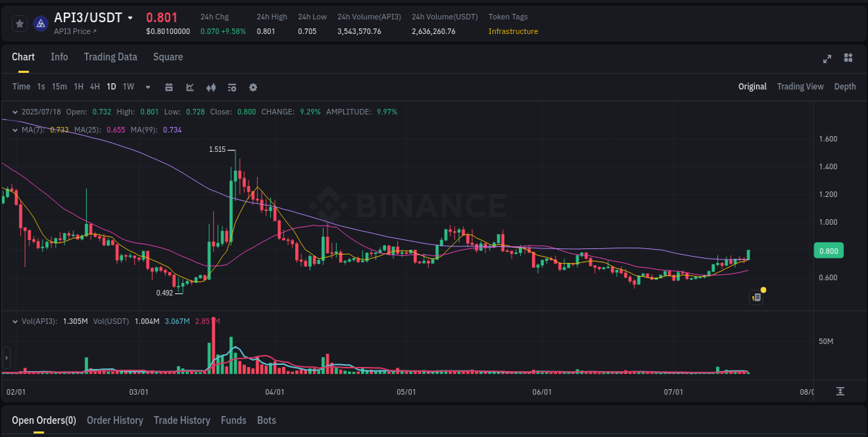Image resolution: width=868 pixels, height=437 pixels.
Task: Select the Trade History tab
Action: (x=182, y=420)
